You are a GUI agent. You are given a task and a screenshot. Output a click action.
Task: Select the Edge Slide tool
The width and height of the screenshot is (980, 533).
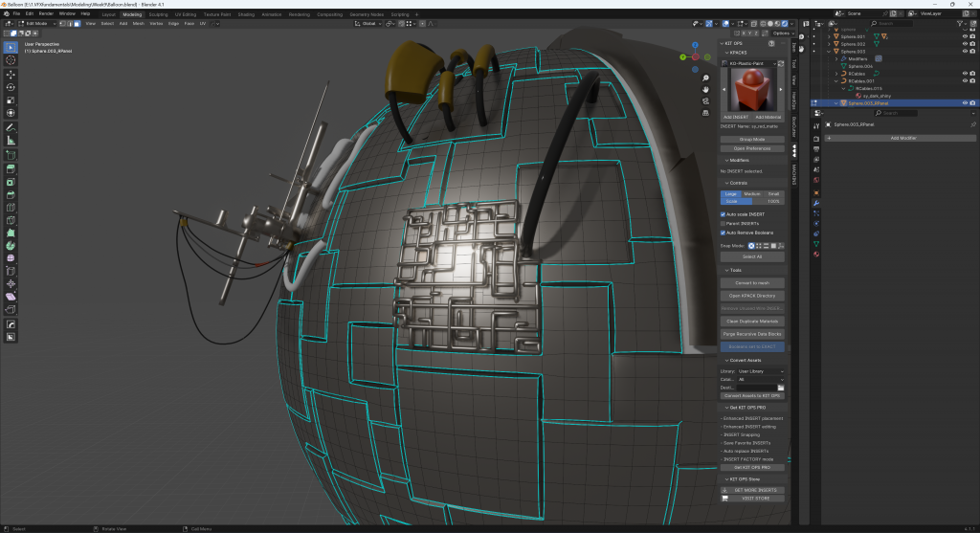[11, 271]
